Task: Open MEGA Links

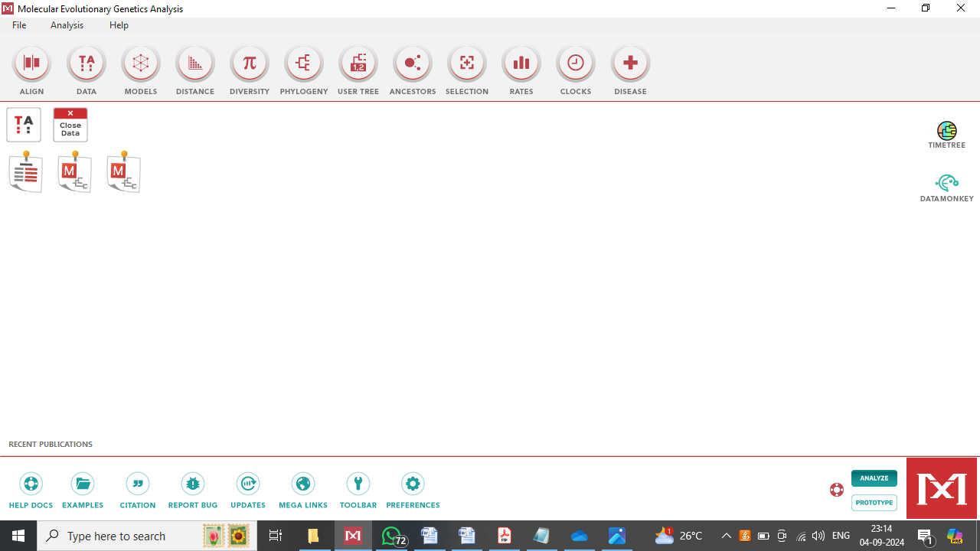Action: pyautogui.click(x=303, y=491)
